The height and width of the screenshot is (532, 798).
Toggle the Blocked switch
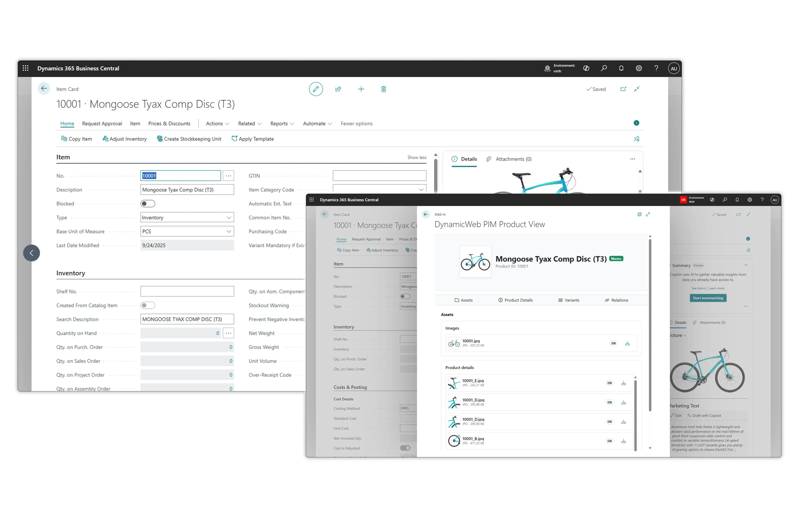point(148,204)
